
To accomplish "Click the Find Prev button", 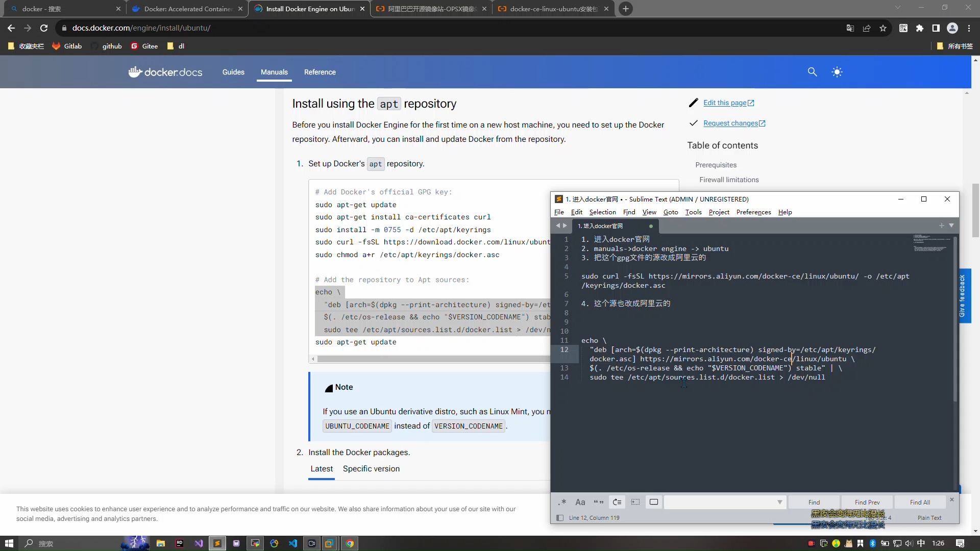I will tap(867, 502).
